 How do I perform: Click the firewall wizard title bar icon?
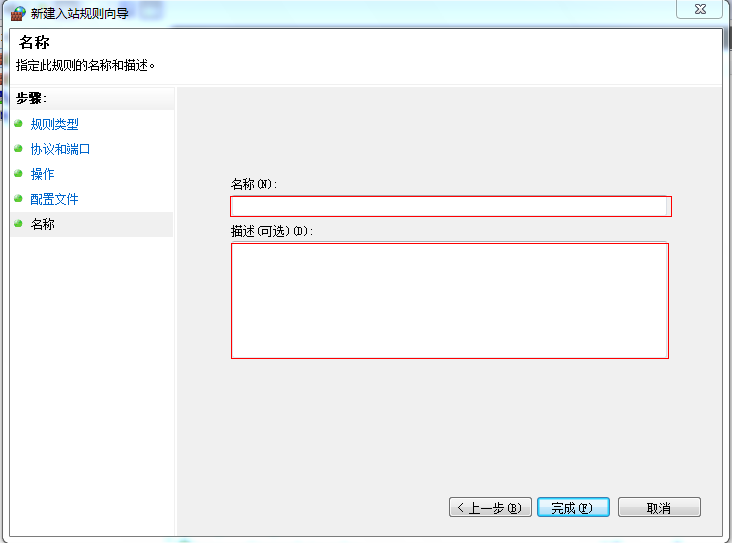pos(18,13)
